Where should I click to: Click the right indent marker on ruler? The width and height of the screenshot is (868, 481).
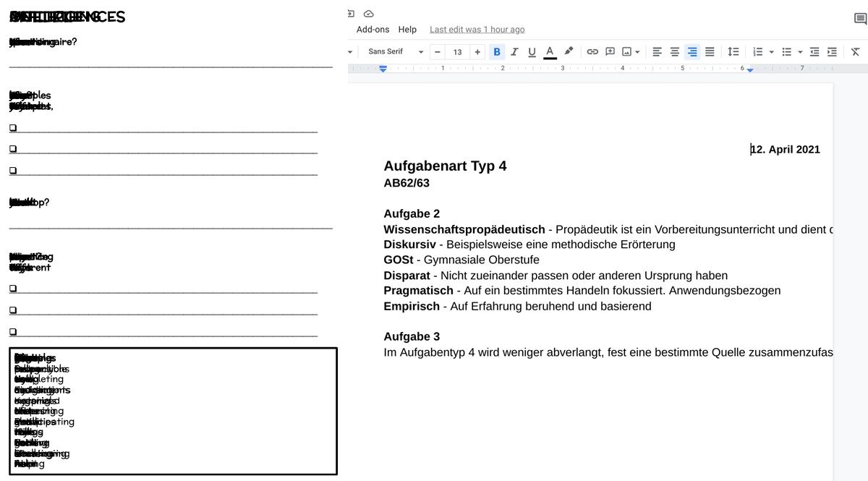(750, 69)
